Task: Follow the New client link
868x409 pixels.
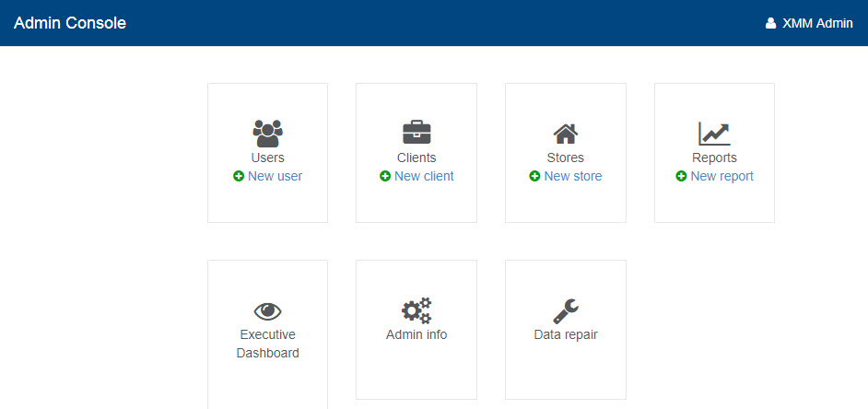Action: coord(424,176)
